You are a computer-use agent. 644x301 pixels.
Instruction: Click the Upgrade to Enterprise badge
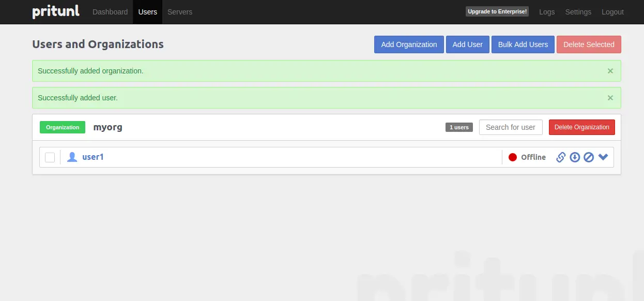click(497, 11)
